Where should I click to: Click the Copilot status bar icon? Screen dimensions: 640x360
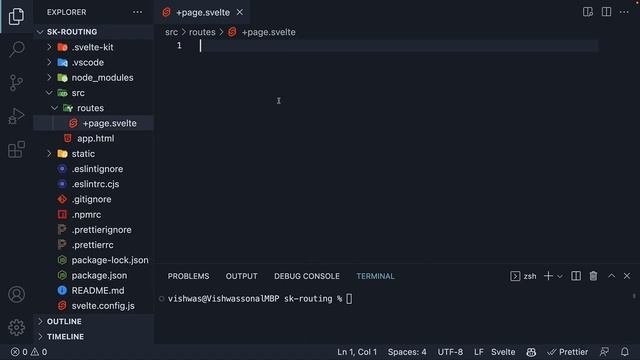coord(531,352)
